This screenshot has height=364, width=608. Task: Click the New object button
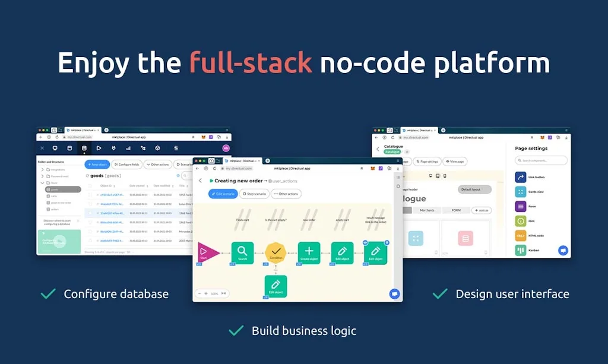(97, 164)
